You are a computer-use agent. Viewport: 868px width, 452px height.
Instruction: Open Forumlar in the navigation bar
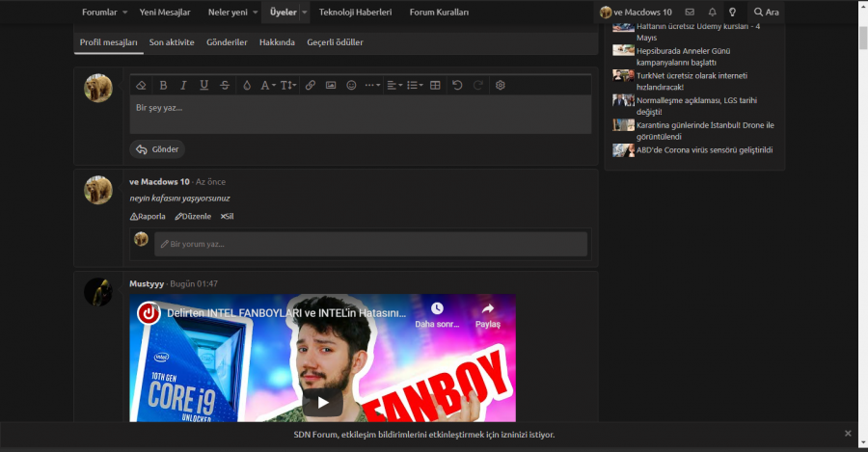point(99,13)
